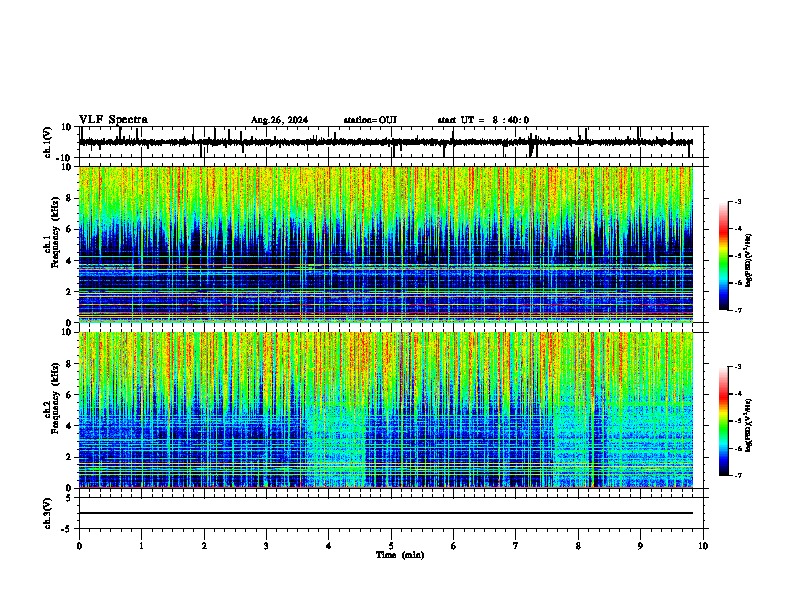Click the "ch.1(V)" waveform axis label
The height and width of the screenshot is (612, 792).
(x=48, y=142)
